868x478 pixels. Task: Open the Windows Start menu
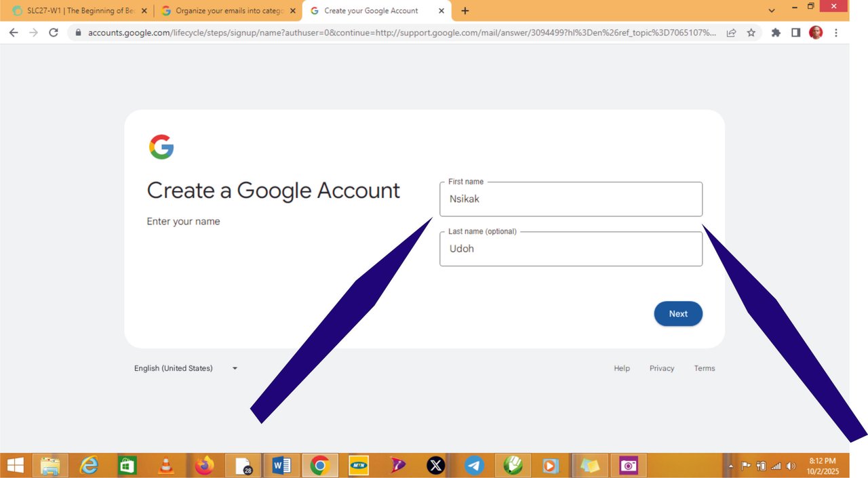tap(15, 465)
